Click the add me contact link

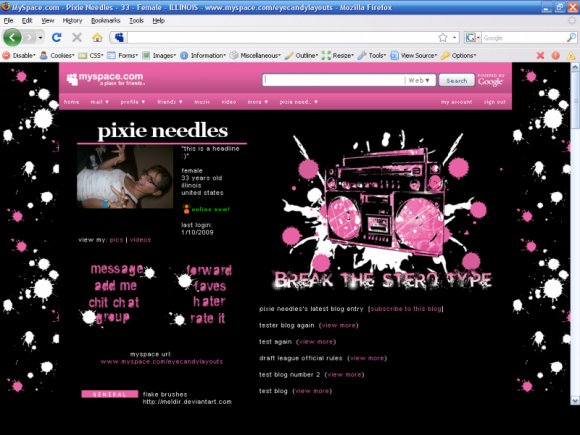coord(115,286)
